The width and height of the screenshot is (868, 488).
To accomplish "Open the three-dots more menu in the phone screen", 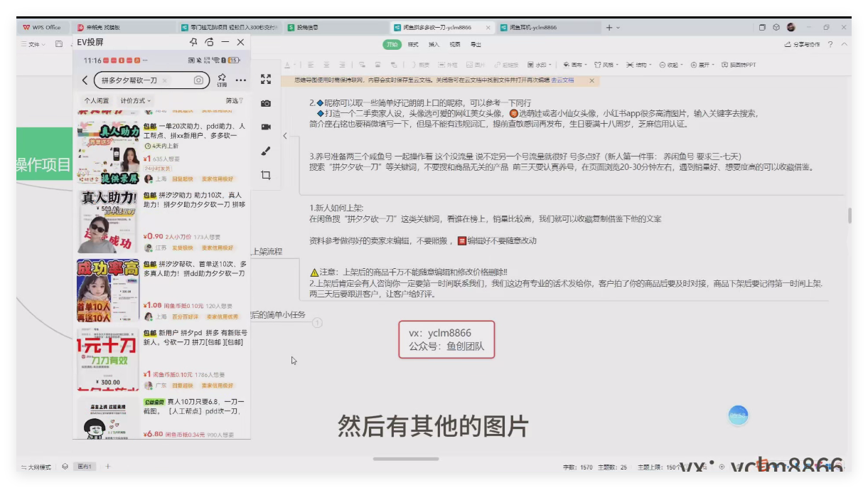I will tap(241, 80).
